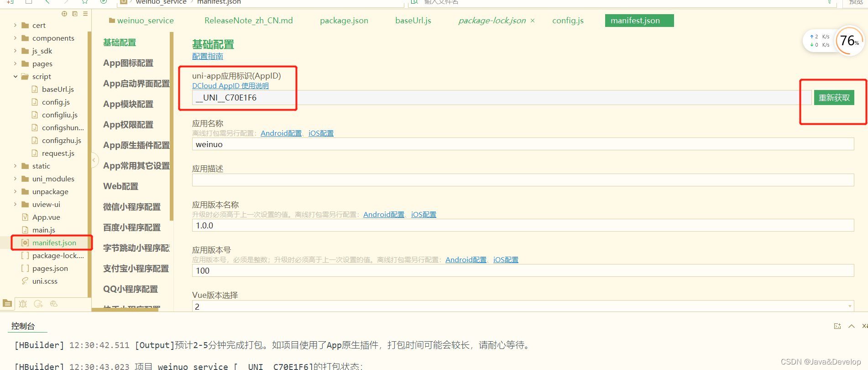Open the 配置指南 link

coord(208,56)
